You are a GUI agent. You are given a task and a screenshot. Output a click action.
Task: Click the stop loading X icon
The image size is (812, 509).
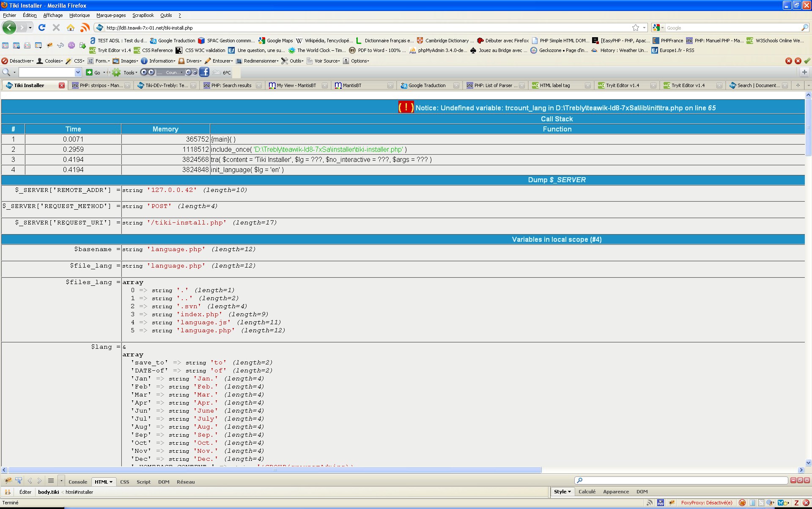(56, 27)
